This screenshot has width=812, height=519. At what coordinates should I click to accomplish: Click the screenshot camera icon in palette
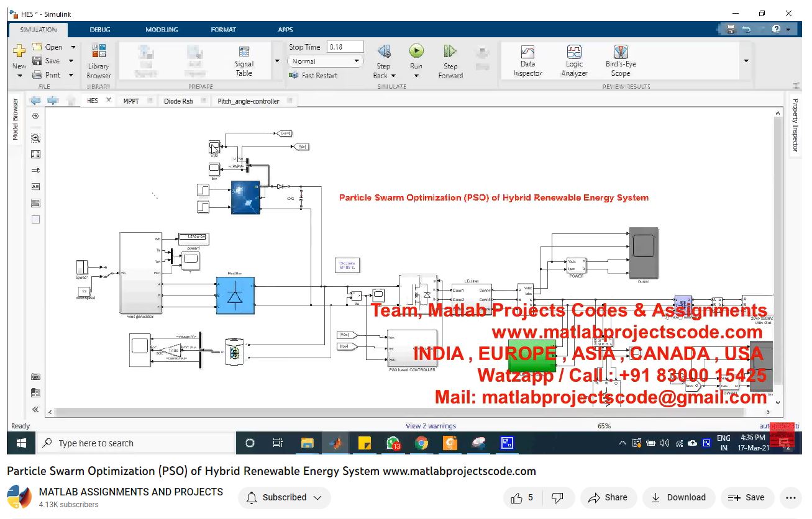coord(35,377)
